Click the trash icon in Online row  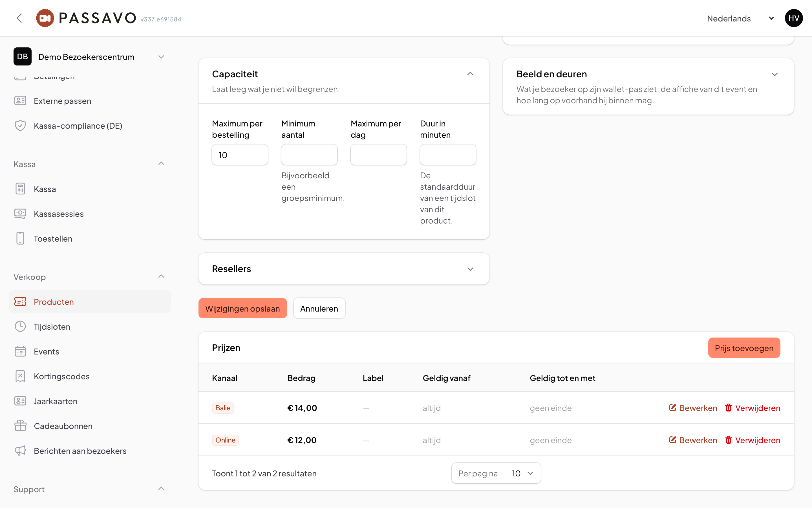(729, 440)
